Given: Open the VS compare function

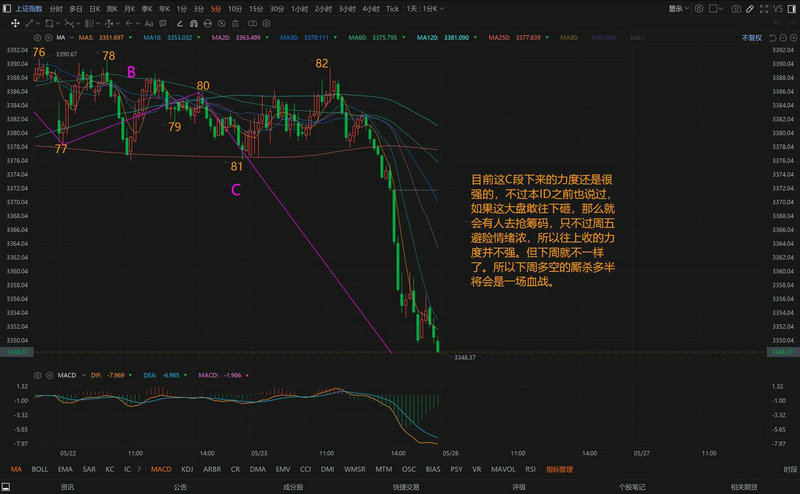Looking at the screenshot, I should [778, 9].
